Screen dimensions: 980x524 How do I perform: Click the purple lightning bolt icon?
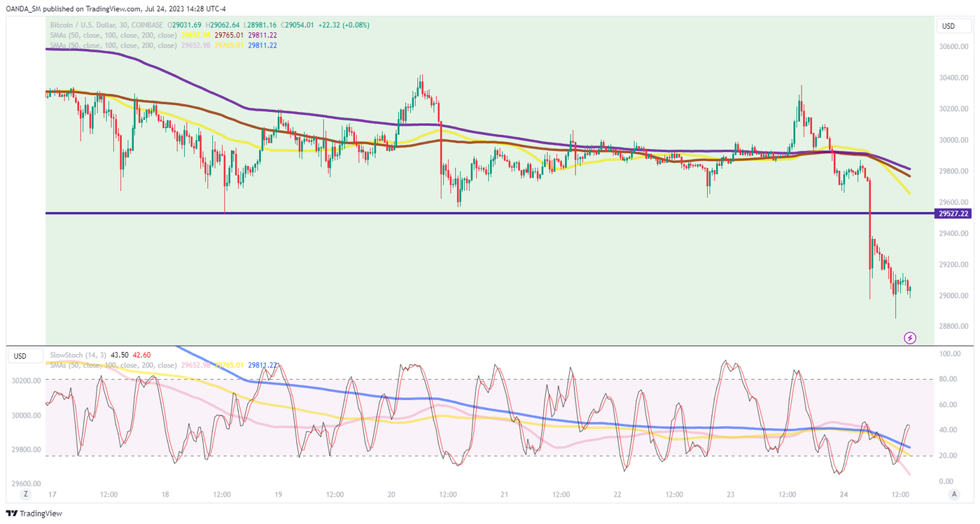coord(910,338)
